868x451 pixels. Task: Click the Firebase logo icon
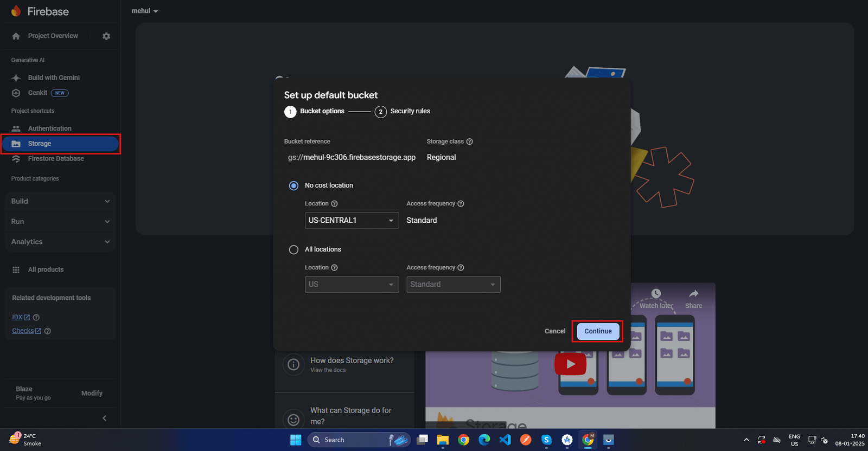(x=16, y=11)
